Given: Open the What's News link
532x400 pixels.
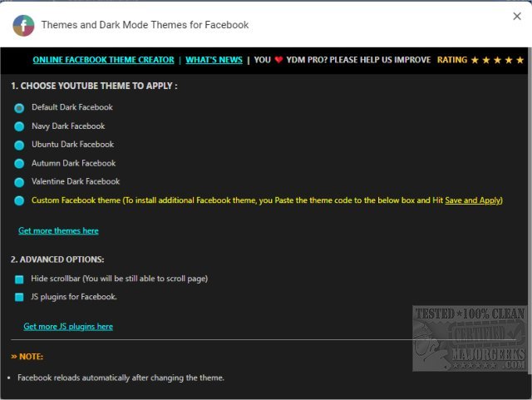Looking at the screenshot, I should point(214,60).
